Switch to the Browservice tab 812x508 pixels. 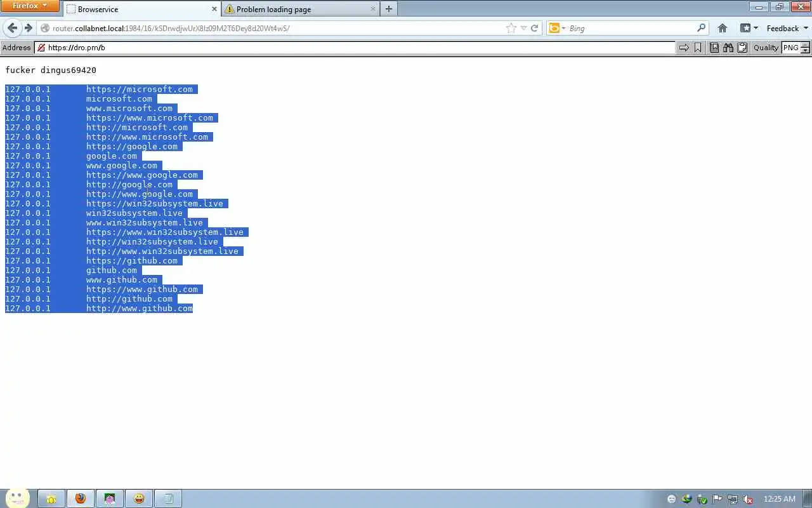[x=141, y=9]
